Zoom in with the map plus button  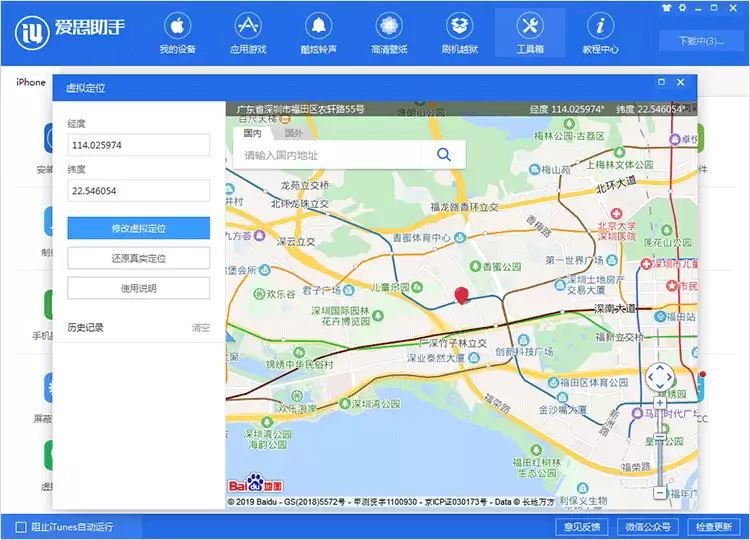[660, 403]
